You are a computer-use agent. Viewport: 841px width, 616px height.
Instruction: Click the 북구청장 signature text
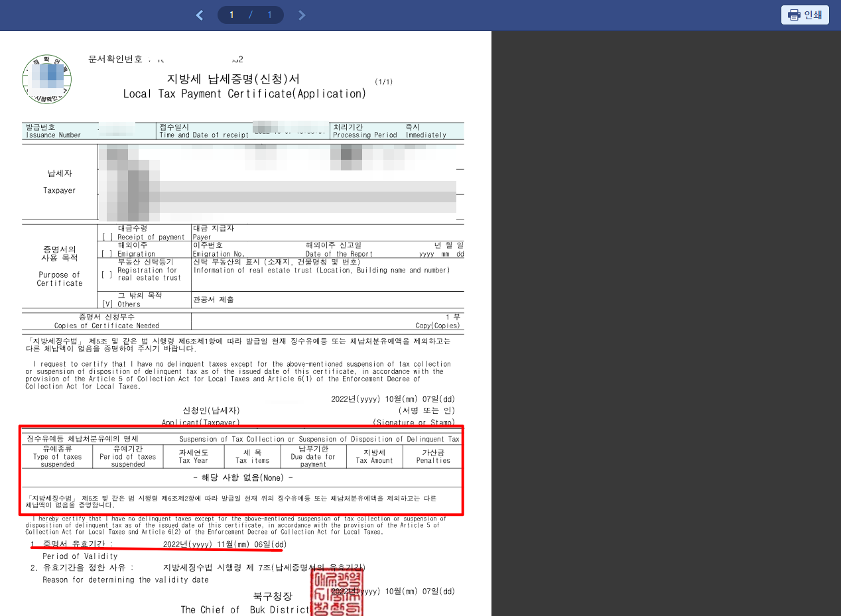[273, 596]
